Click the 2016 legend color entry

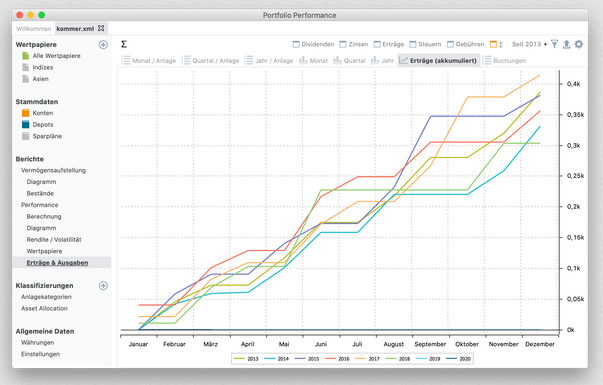pyautogui.click(x=337, y=358)
